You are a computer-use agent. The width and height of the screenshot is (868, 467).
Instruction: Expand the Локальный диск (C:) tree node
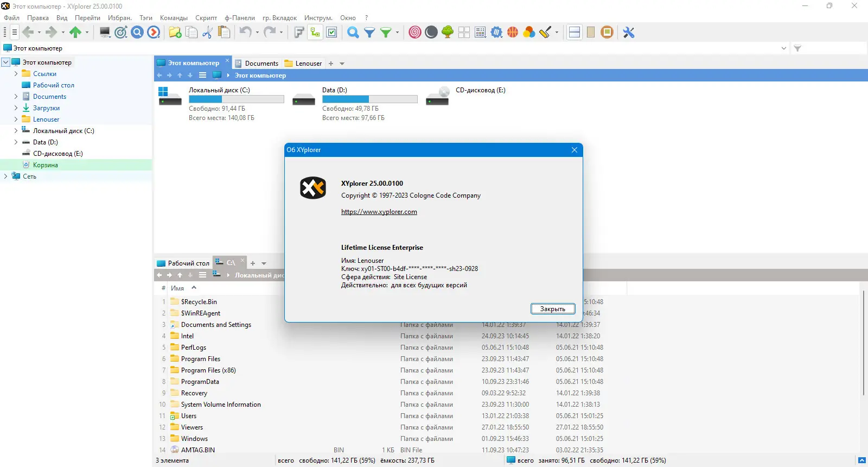[16, 131]
